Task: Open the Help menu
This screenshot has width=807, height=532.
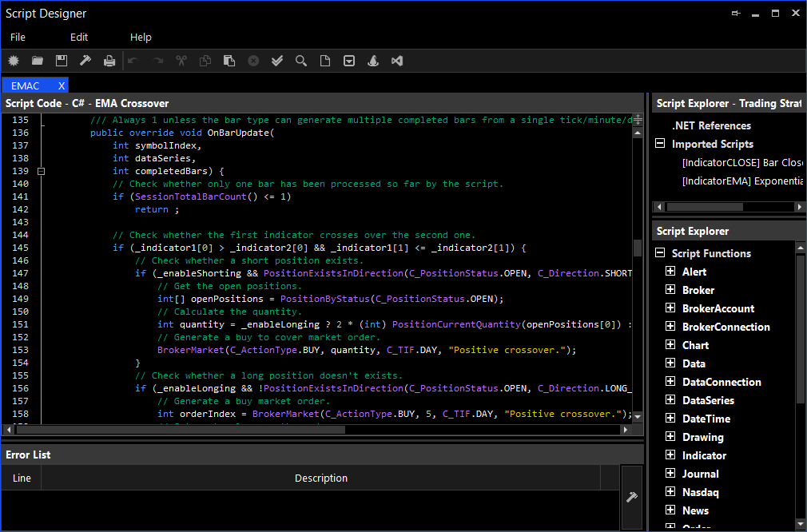Action: [x=141, y=38]
